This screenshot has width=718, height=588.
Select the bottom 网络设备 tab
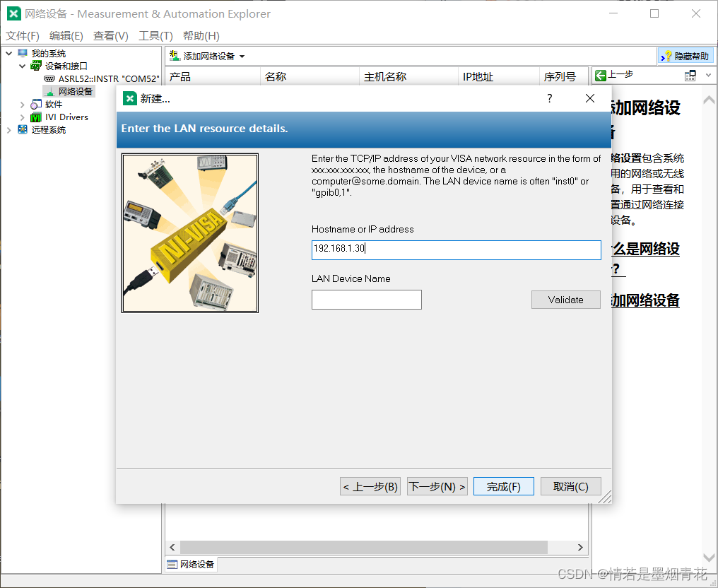click(x=191, y=564)
